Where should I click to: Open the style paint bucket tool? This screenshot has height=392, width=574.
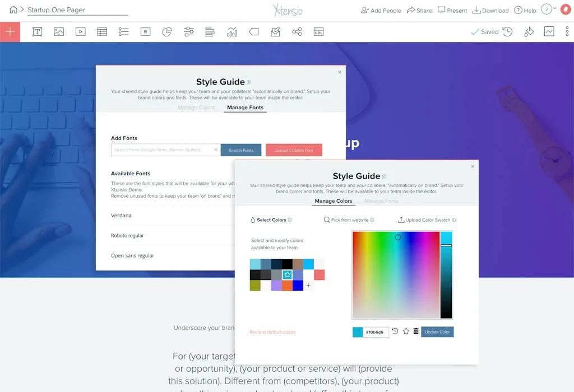(x=528, y=32)
